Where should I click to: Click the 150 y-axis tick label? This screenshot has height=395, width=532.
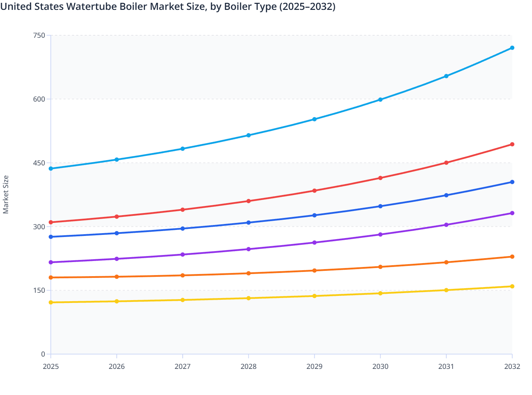39,290
